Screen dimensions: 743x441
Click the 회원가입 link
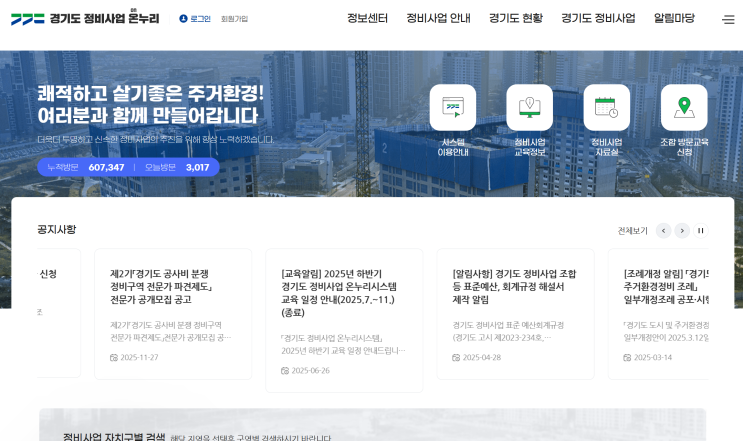click(234, 19)
